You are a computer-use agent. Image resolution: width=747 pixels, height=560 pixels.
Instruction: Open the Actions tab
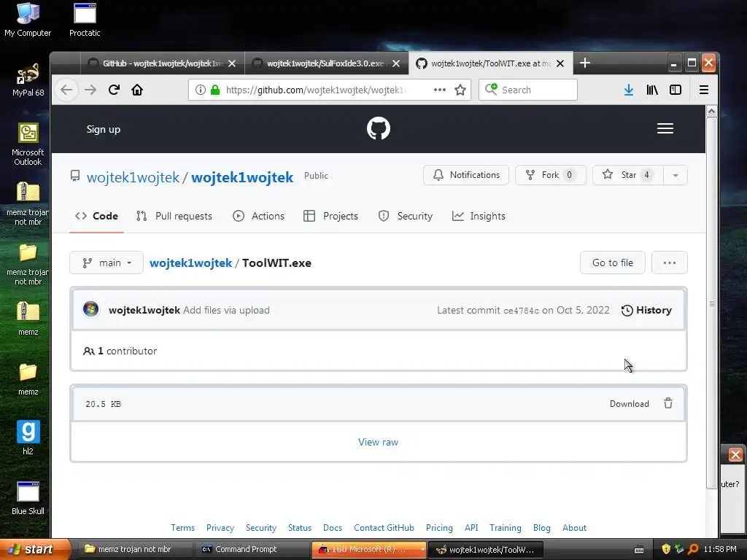(259, 216)
